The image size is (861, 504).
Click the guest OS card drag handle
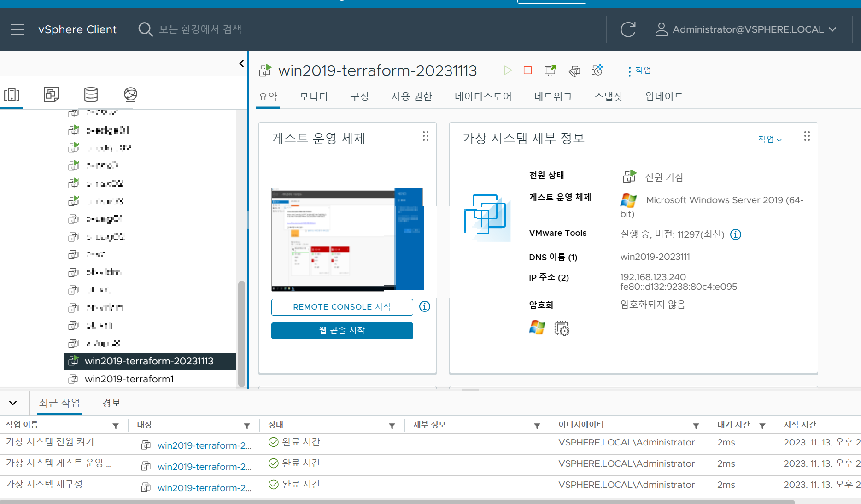point(426,136)
